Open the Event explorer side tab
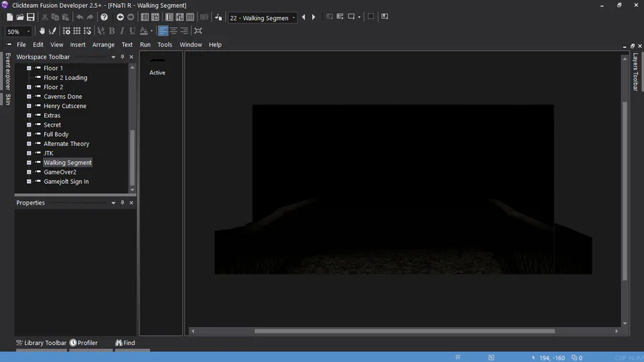Image resolution: width=644 pixels, height=362 pixels. click(8, 71)
